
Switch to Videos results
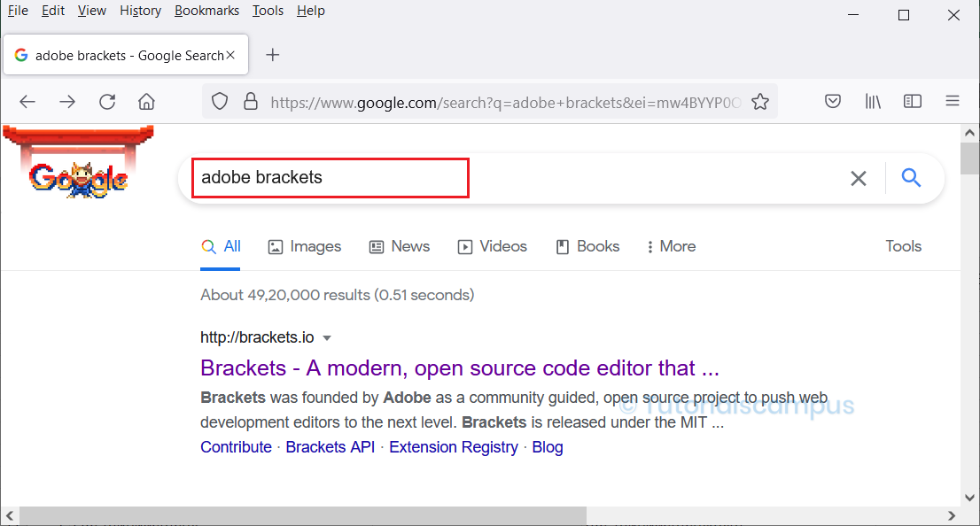click(493, 247)
